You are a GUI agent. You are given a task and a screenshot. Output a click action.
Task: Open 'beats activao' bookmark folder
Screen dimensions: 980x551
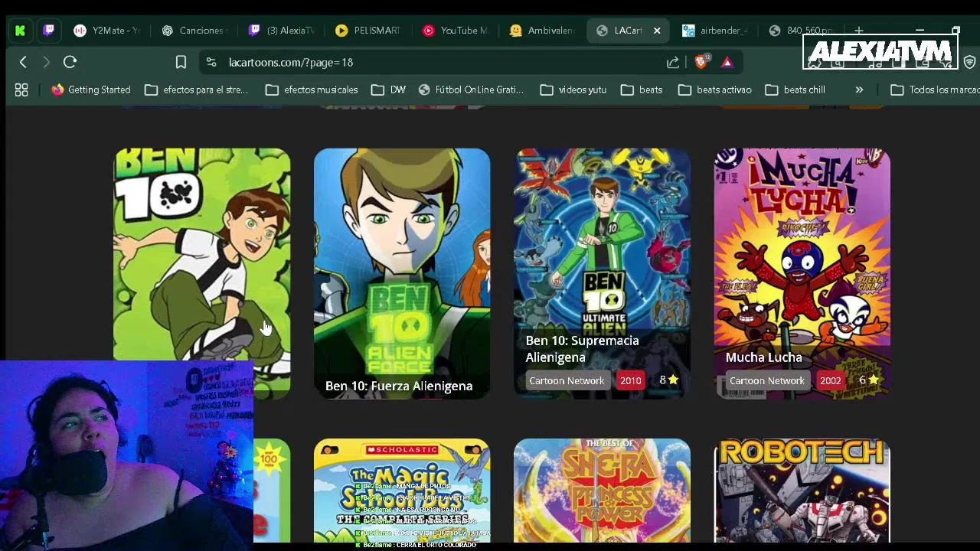point(715,90)
